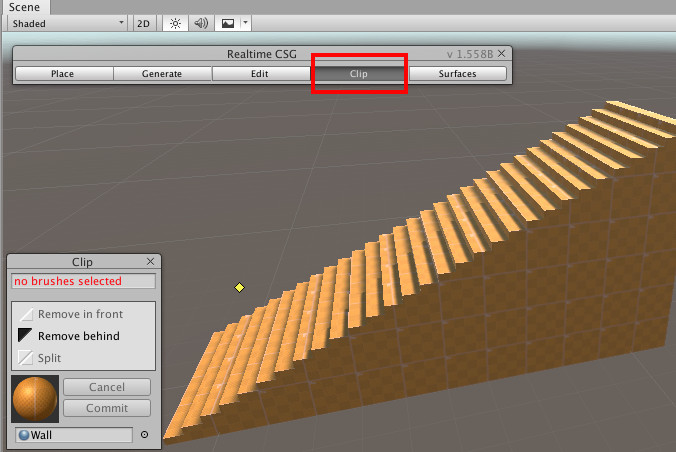
Task: Select the Clip mode tab
Action: pos(359,74)
